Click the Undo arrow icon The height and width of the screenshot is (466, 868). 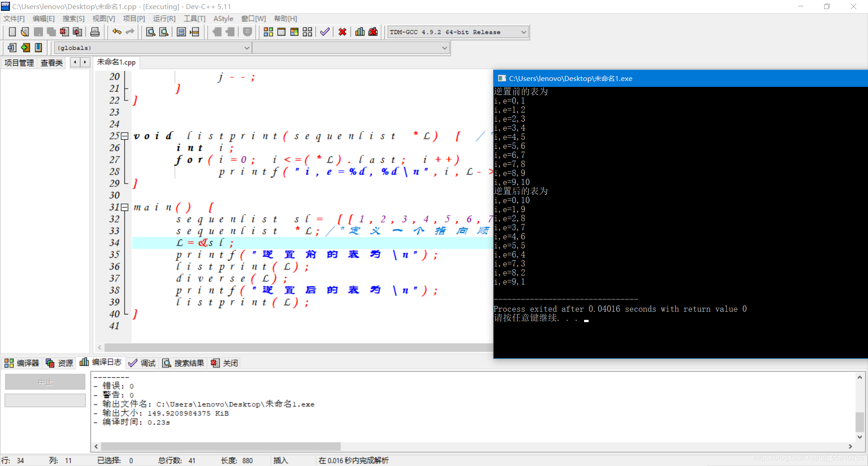click(117, 32)
